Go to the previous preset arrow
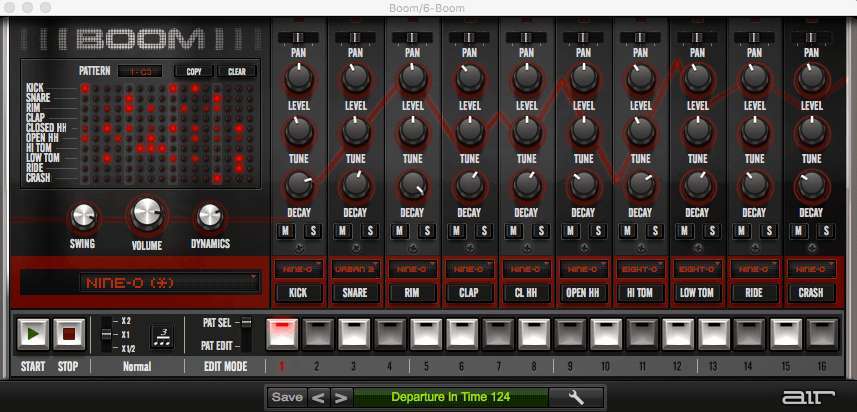 click(x=320, y=397)
